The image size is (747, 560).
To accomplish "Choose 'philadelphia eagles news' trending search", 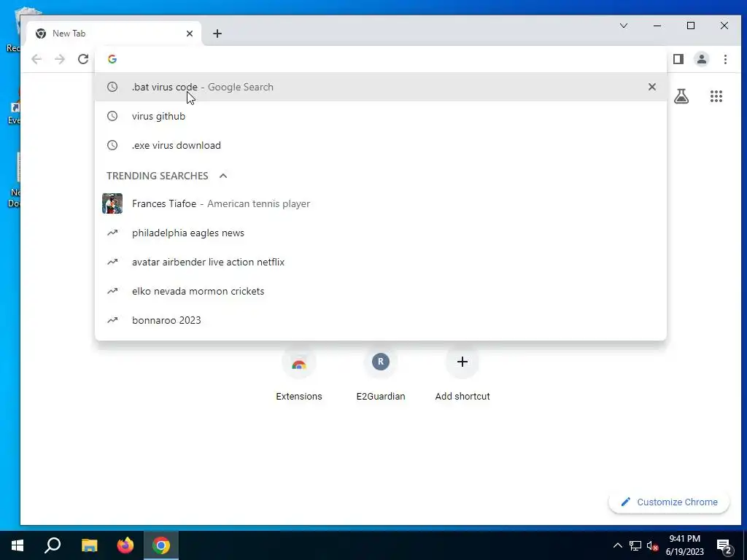I will point(381,233).
